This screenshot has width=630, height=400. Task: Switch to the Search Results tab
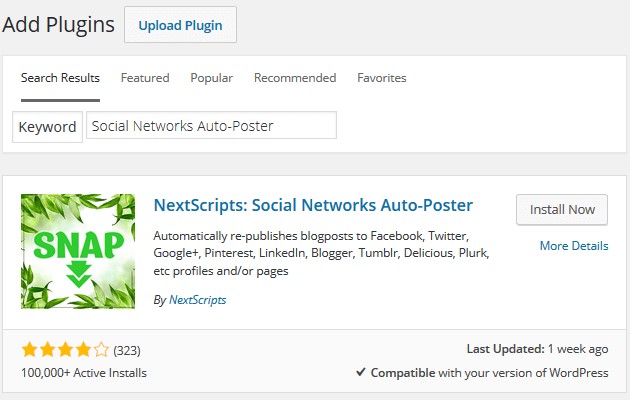tap(60, 78)
